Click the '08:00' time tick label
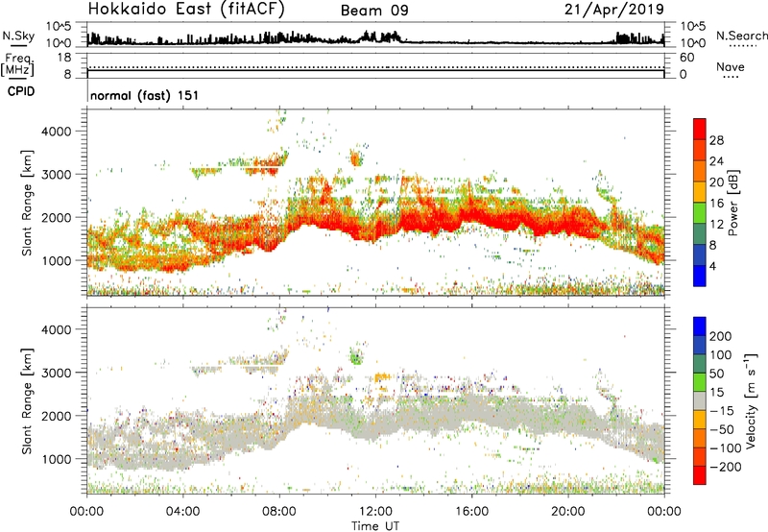The height and width of the screenshot is (532, 768). click(279, 511)
